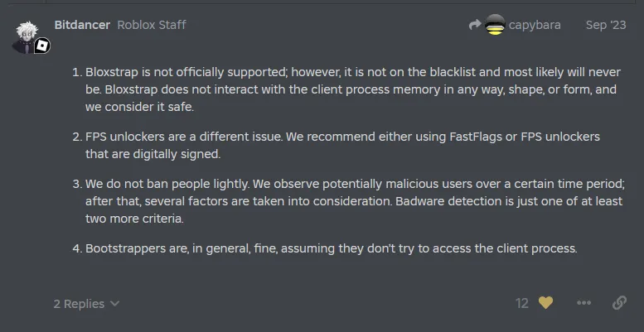Click the Sep '23 post date
Viewport: 644px width, 332px height.
[606, 25]
